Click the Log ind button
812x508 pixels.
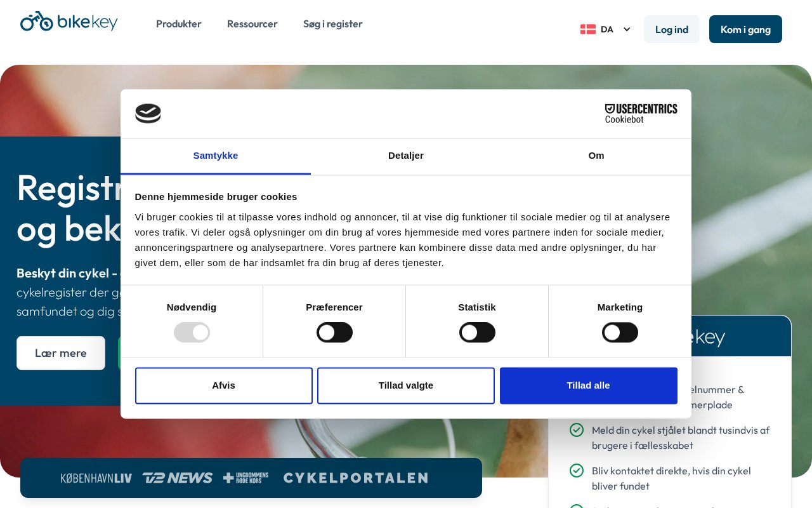[672, 29]
